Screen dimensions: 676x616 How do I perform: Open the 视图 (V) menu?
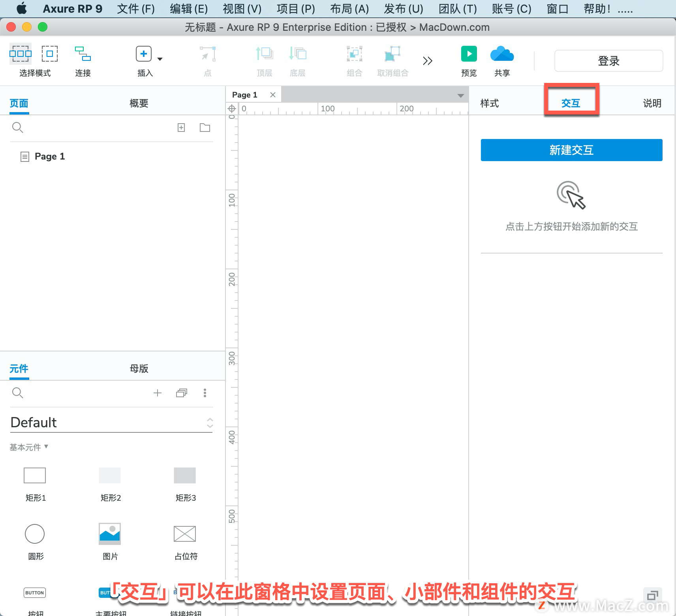(x=242, y=9)
